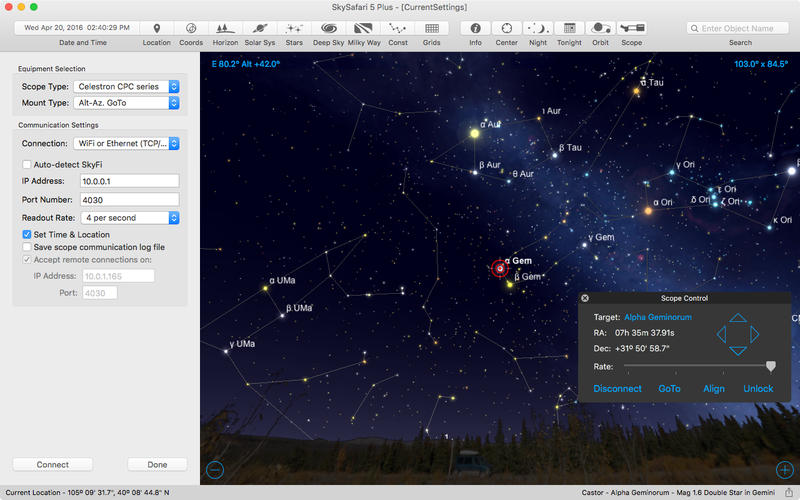Slew scope right with the right arrow
Viewport: 800px width, 500px height.
click(755, 334)
